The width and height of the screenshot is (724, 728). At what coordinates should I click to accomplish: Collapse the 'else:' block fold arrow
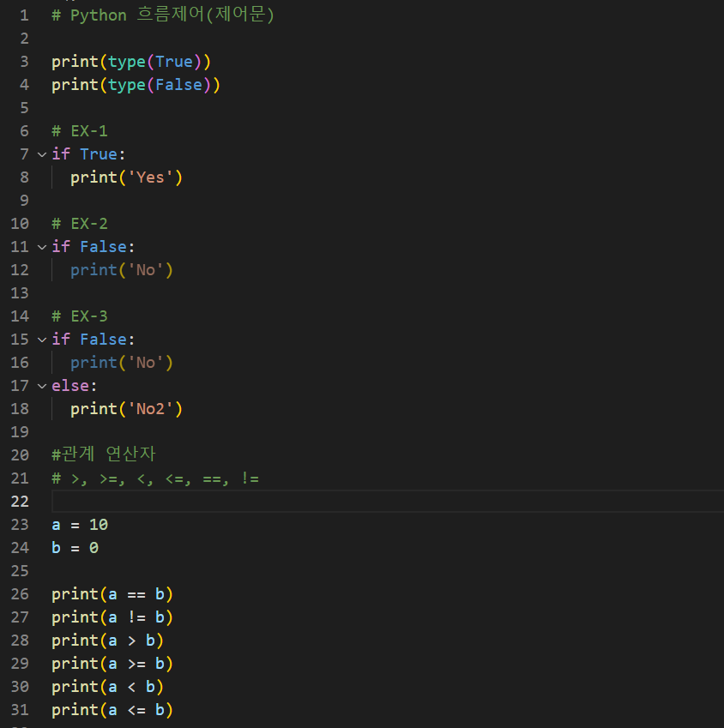click(x=42, y=386)
